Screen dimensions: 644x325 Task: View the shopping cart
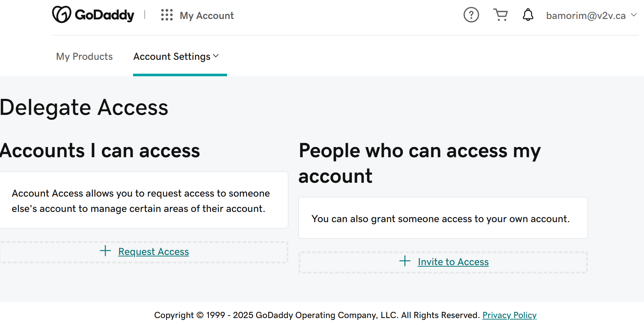[500, 15]
